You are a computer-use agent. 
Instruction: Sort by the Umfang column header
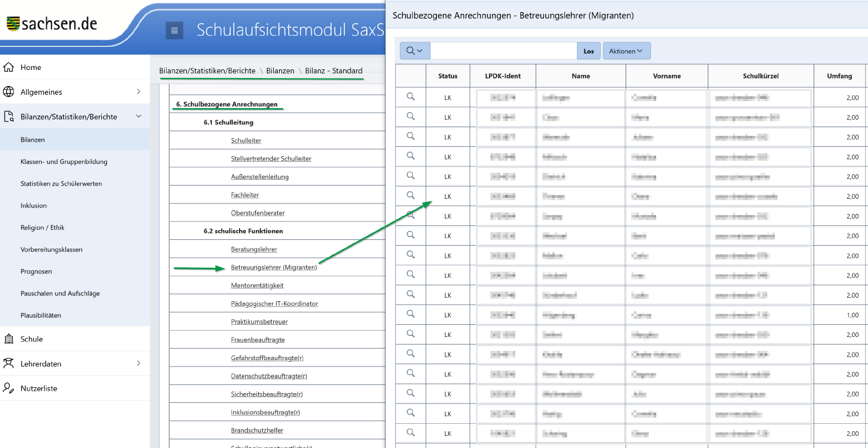(x=839, y=76)
